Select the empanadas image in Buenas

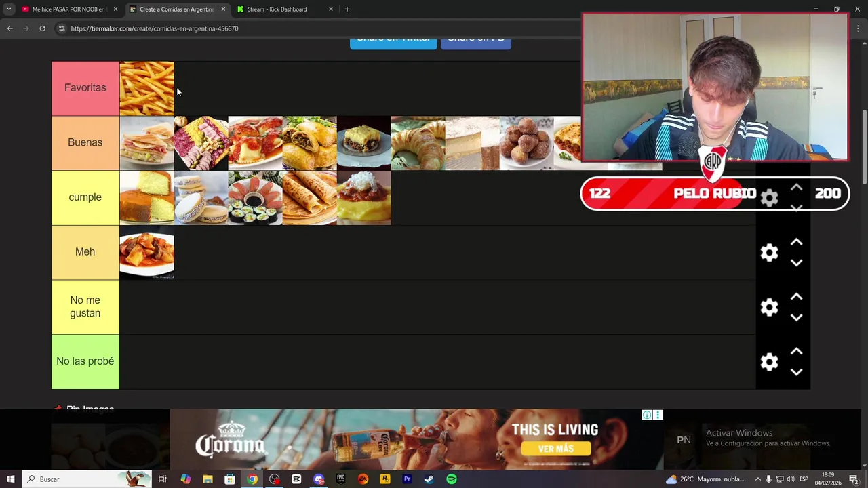pos(309,143)
